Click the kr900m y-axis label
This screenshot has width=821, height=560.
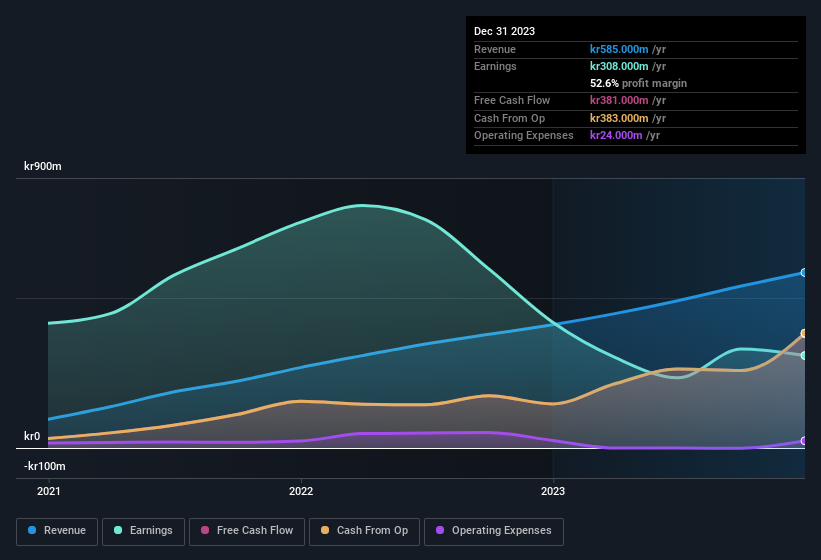click(x=43, y=166)
